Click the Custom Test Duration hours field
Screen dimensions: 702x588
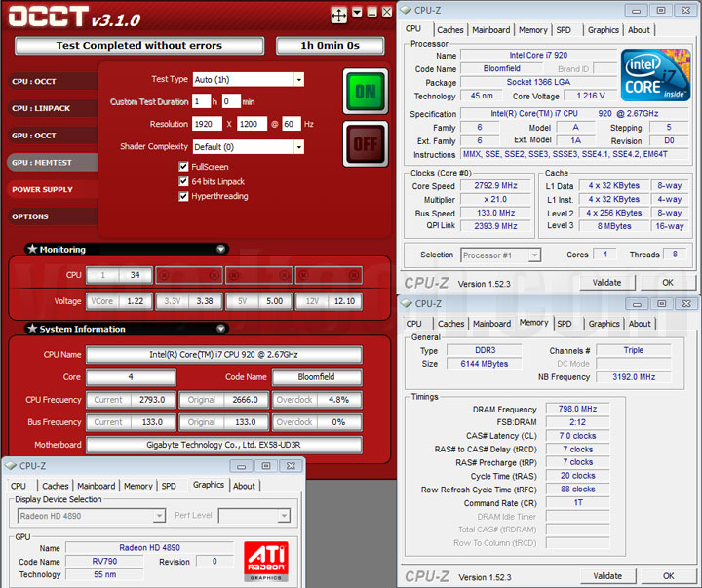click(201, 101)
